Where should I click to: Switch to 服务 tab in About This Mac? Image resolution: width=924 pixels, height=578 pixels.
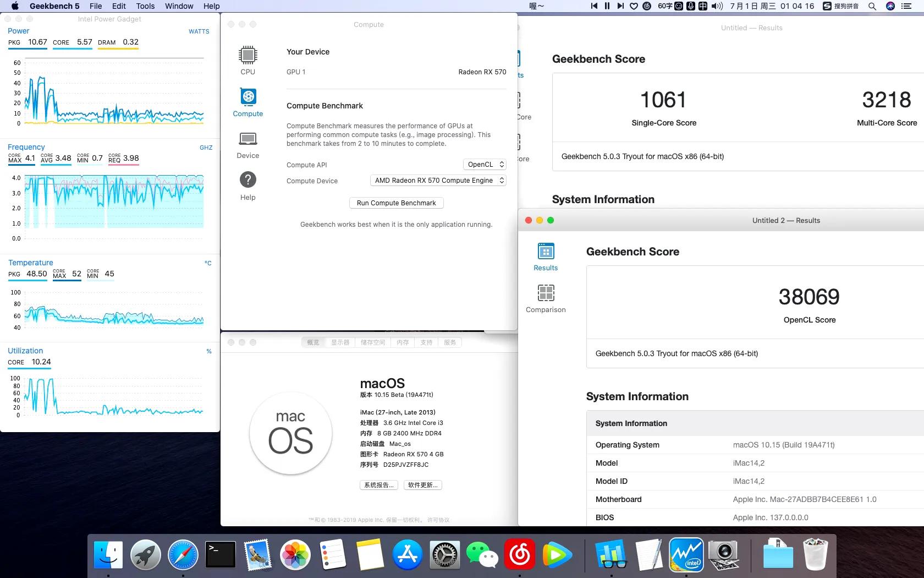pyautogui.click(x=450, y=342)
